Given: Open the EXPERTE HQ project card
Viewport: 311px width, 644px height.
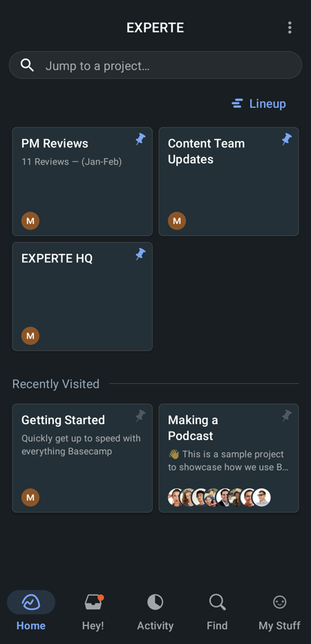Looking at the screenshot, I should [x=82, y=297].
